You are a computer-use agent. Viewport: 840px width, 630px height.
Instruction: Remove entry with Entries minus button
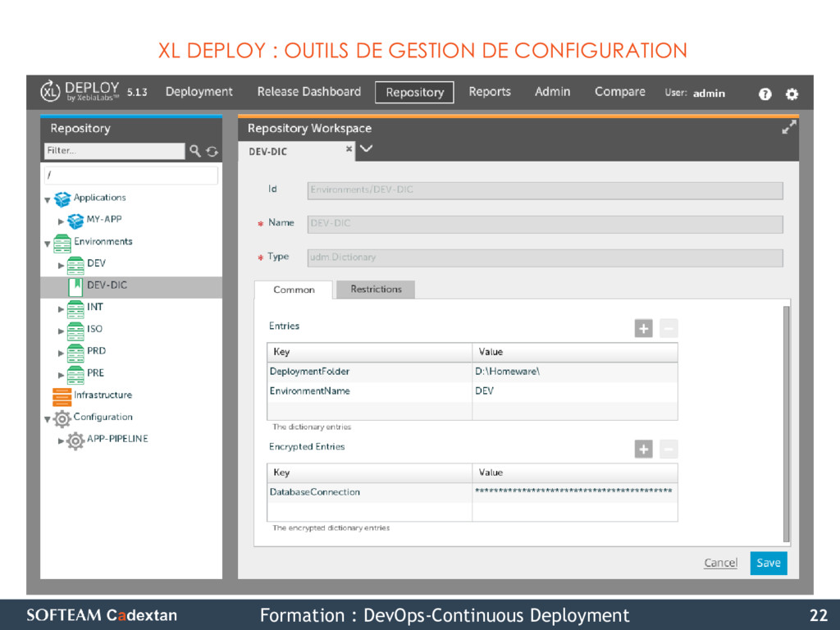tap(669, 328)
